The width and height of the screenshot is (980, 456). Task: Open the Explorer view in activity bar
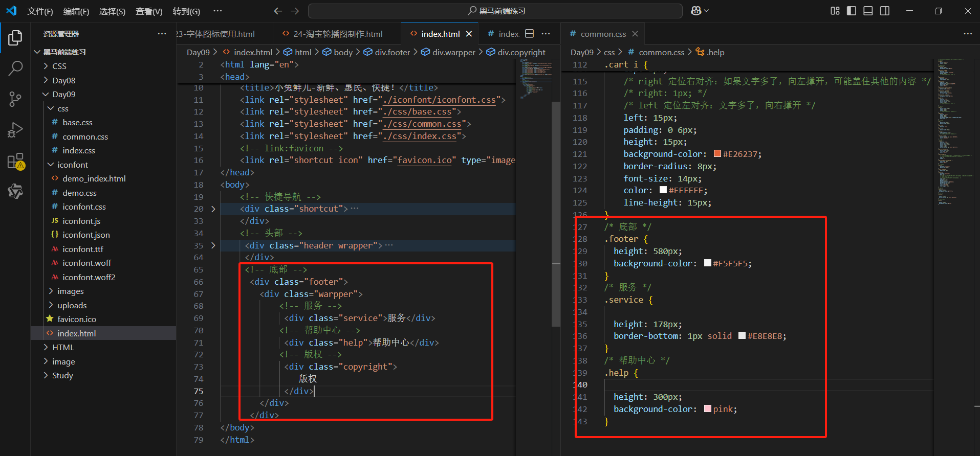coord(15,38)
